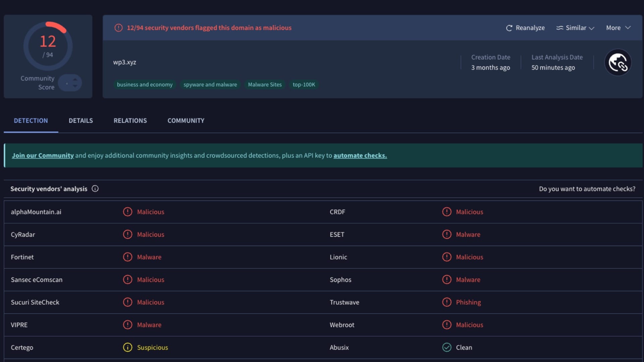Open the Similar dropdown menu
Viewport: 644px width, 362px height.
pos(575,28)
